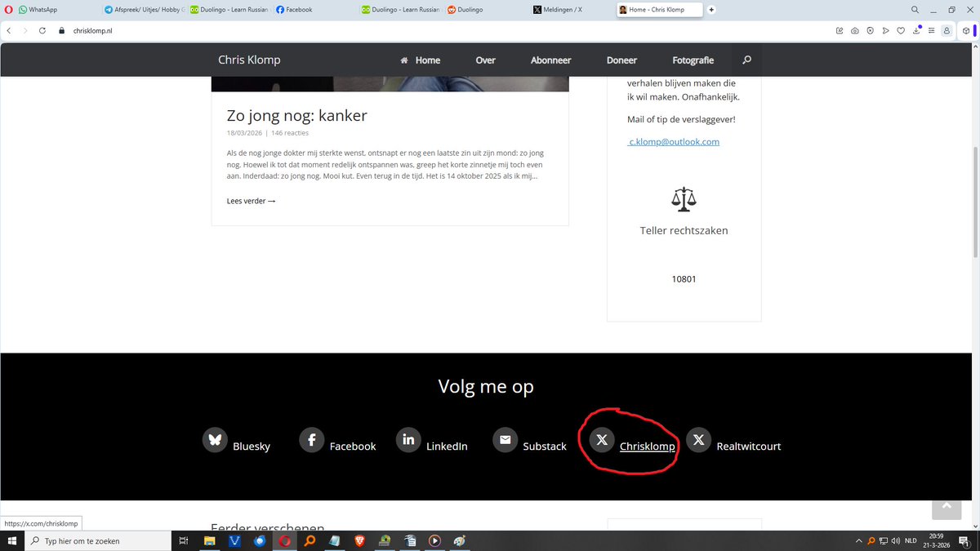Open the Home menu item
The height and width of the screenshot is (551, 980).
[x=420, y=60]
